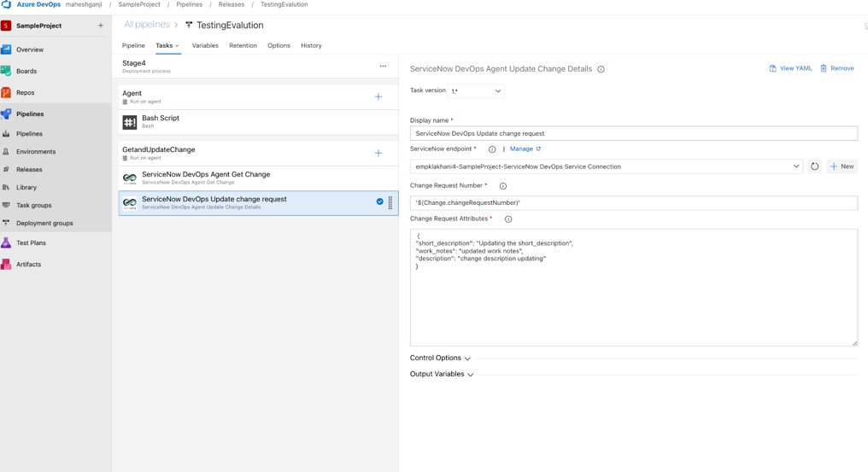Open Stage4 more options ellipsis

click(x=383, y=66)
